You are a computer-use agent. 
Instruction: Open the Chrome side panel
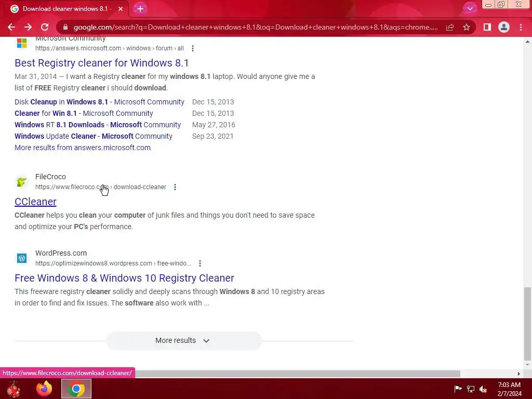pyautogui.click(x=487, y=27)
